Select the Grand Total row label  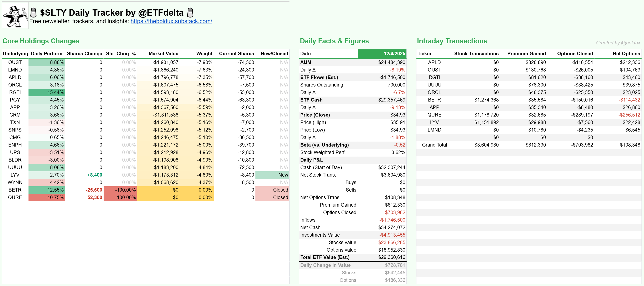(x=434, y=145)
